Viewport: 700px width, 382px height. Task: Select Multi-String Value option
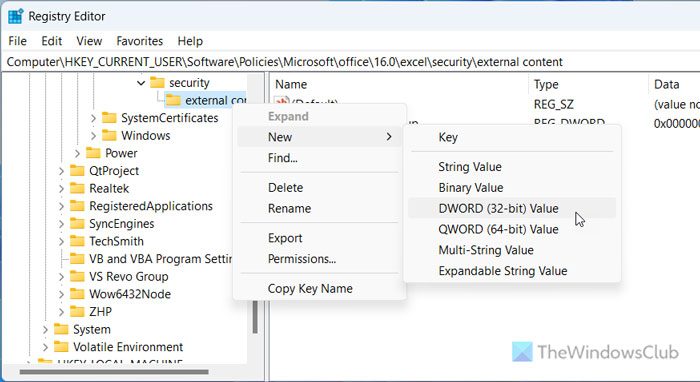tap(512, 250)
